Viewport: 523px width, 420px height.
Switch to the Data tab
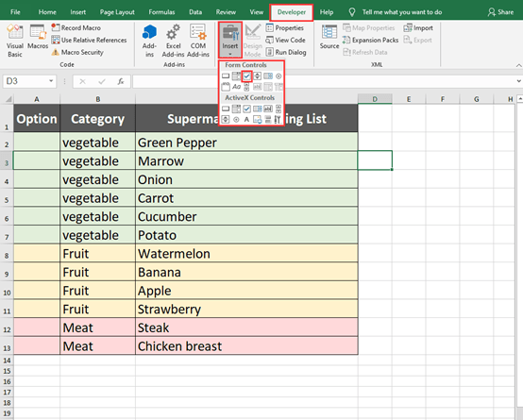tap(195, 12)
